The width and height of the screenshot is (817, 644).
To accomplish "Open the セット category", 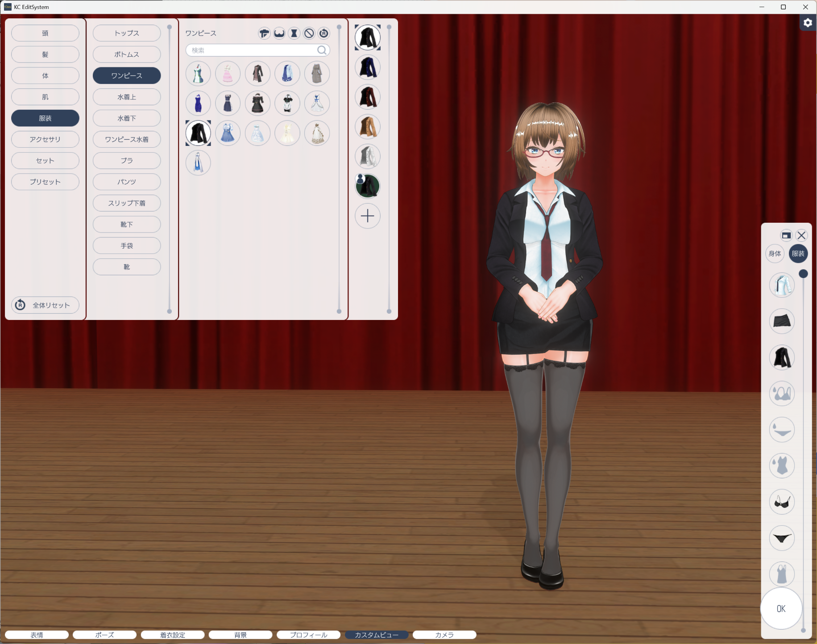I will [x=45, y=161].
